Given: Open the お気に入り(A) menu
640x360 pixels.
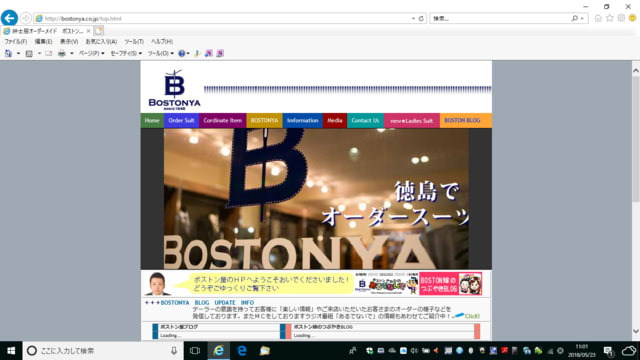Looking at the screenshot, I should coord(101,42).
